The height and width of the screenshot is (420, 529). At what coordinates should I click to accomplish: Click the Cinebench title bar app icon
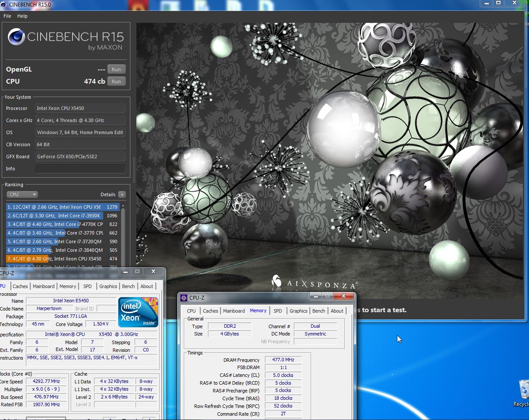point(4,5)
